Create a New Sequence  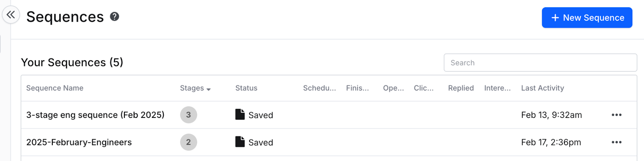pos(587,18)
